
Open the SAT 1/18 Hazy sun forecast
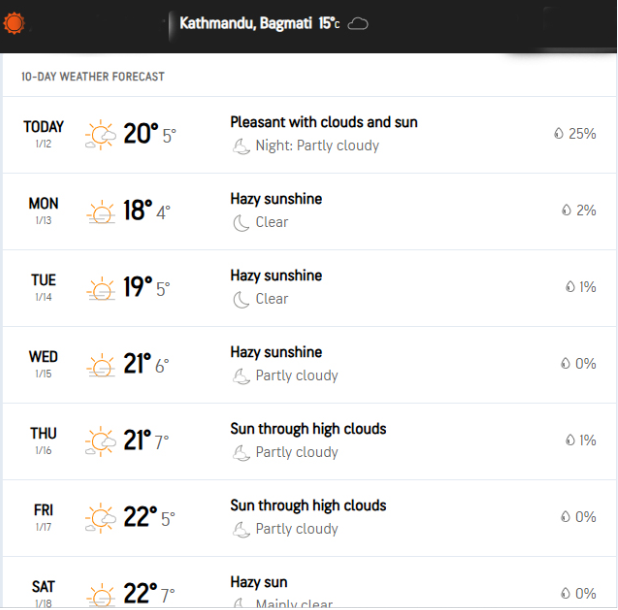(x=309, y=582)
